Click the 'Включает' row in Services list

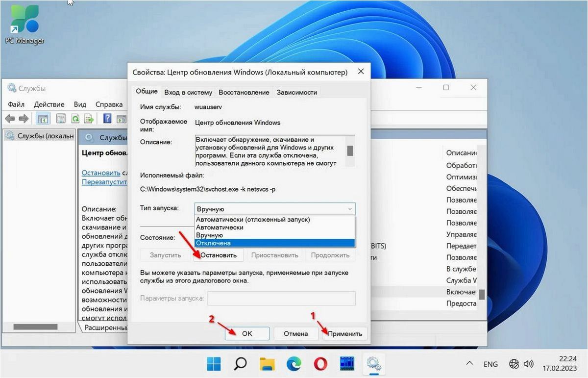coord(461,292)
